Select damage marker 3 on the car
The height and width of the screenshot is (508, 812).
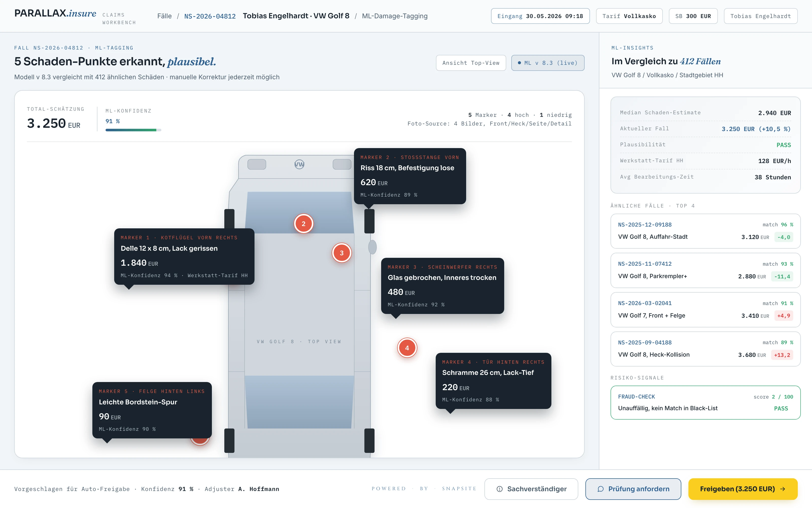342,253
